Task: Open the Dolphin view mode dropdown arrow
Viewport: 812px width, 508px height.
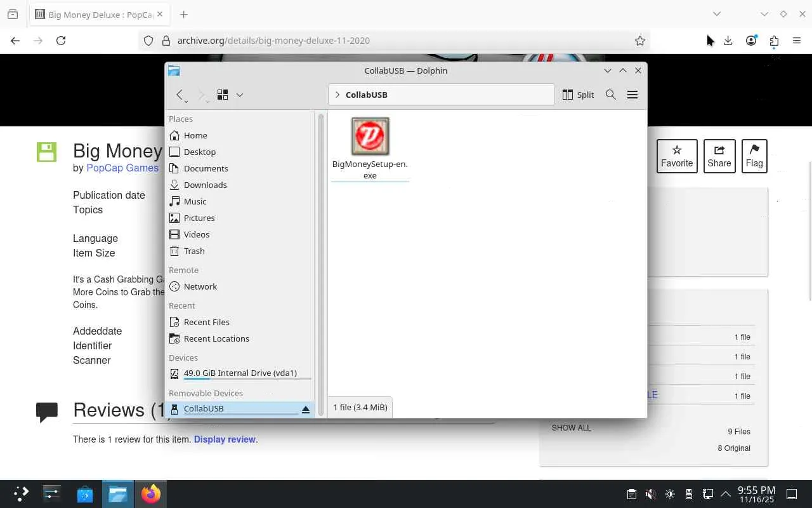Action: click(x=240, y=95)
